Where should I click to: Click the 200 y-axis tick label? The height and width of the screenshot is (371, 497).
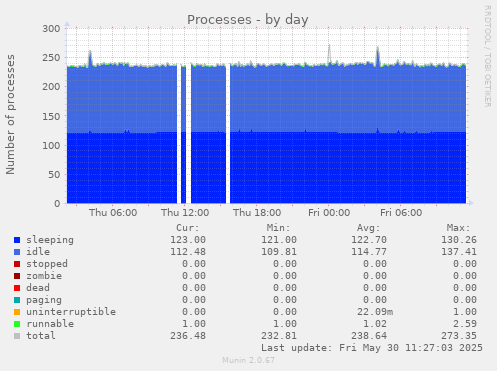[51, 87]
